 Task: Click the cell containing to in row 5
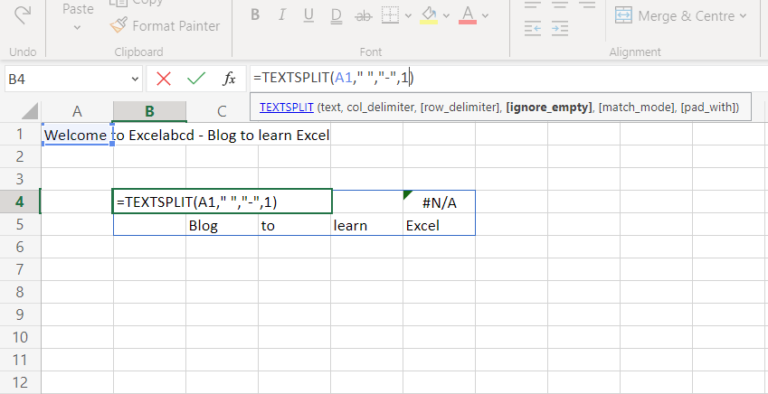pyautogui.click(x=294, y=224)
